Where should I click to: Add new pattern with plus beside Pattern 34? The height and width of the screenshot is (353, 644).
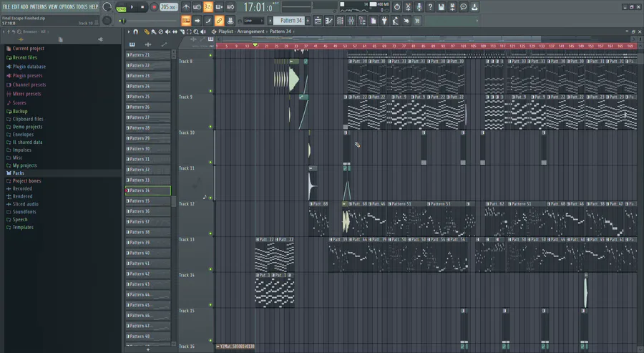(x=308, y=21)
